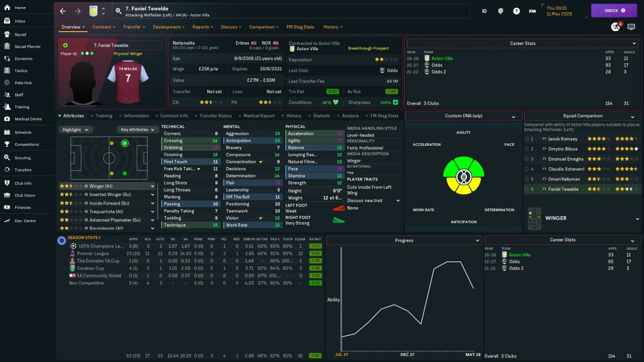Open the Squad shirt icon in sidebar
The height and width of the screenshot is (362, 644).
coord(7,35)
